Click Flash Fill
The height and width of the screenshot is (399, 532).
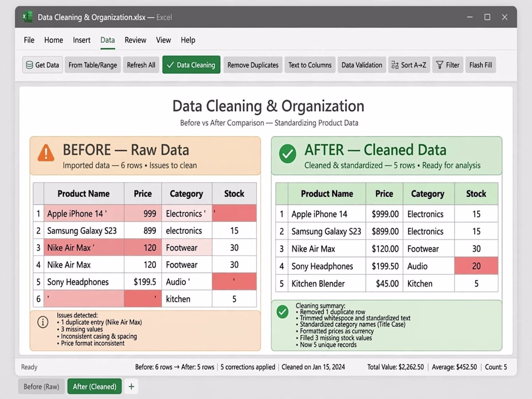point(480,65)
